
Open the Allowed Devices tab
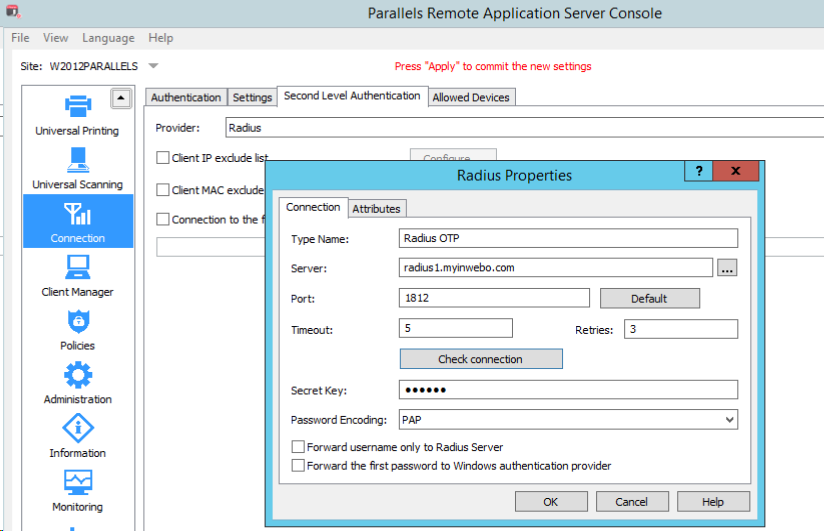coord(471,97)
